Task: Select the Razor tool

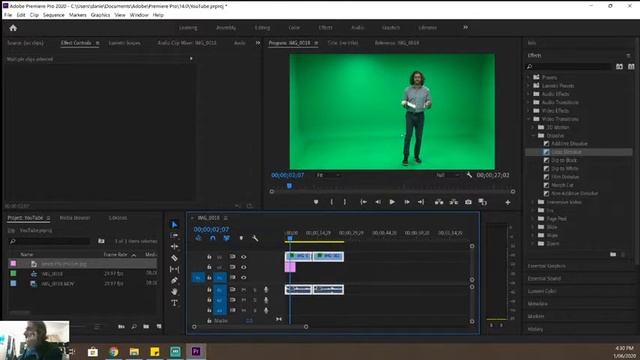Action: (x=174, y=258)
